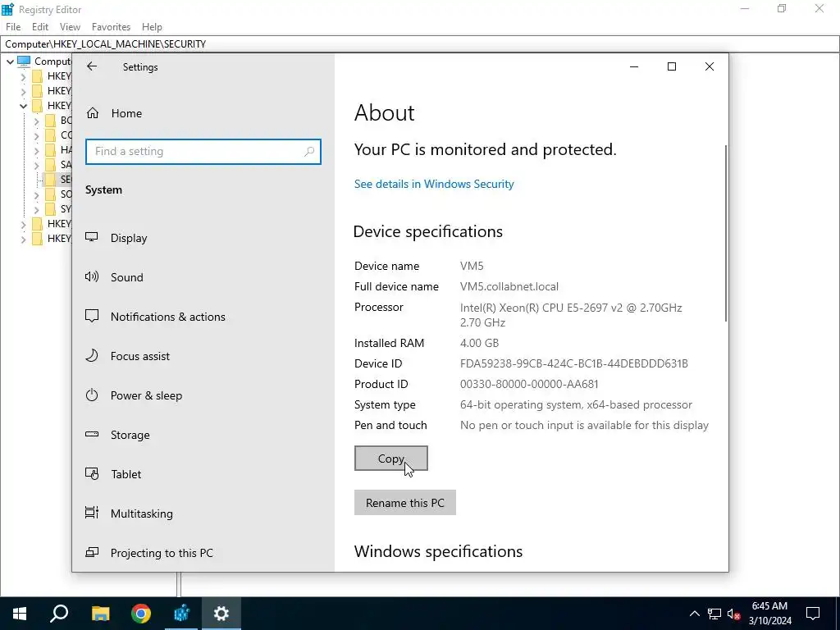Open the Registry Editor File menu
Screen dimensions: 840x630
pyautogui.click(x=13, y=27)
